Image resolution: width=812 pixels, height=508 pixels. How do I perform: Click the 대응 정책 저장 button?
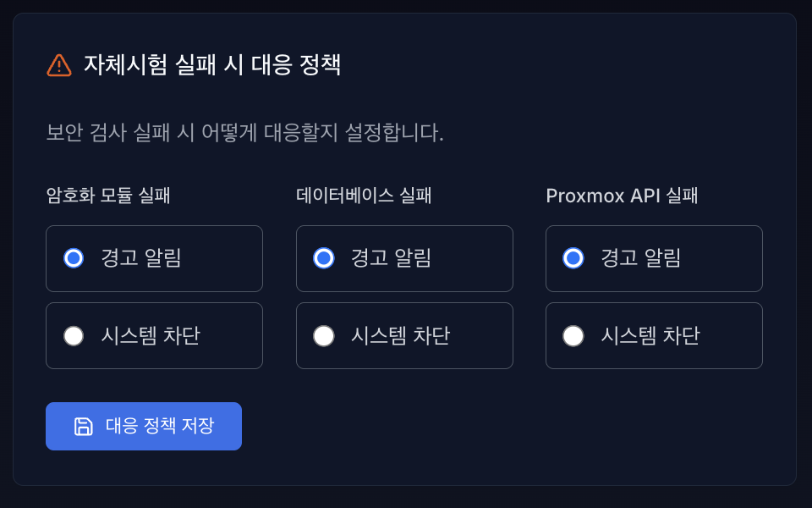(x=143, y=426)
